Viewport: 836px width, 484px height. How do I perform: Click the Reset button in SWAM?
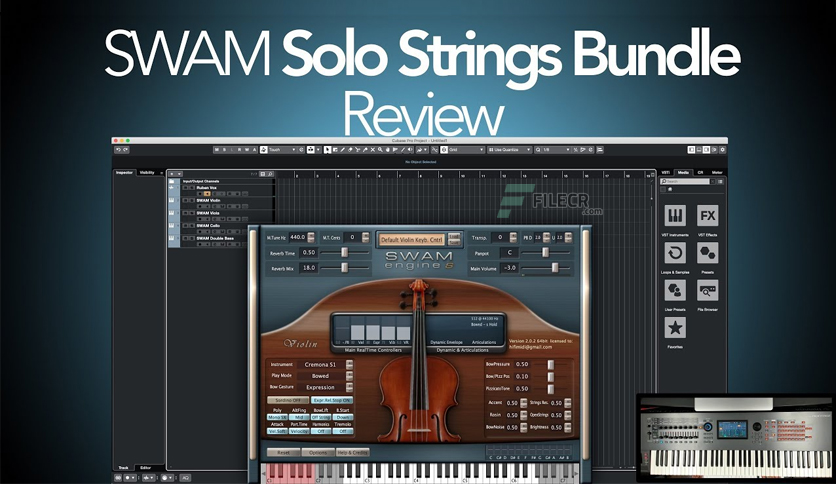284,453
